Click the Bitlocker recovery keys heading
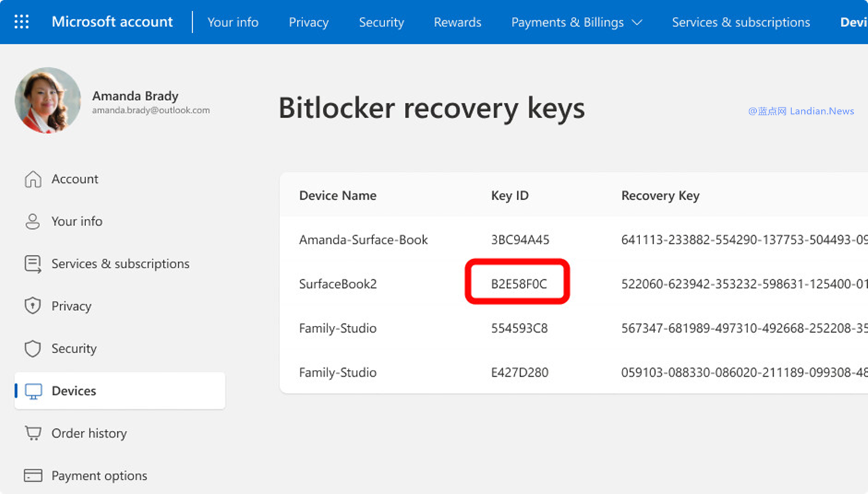868x494 pixels. tap(431, 108)
